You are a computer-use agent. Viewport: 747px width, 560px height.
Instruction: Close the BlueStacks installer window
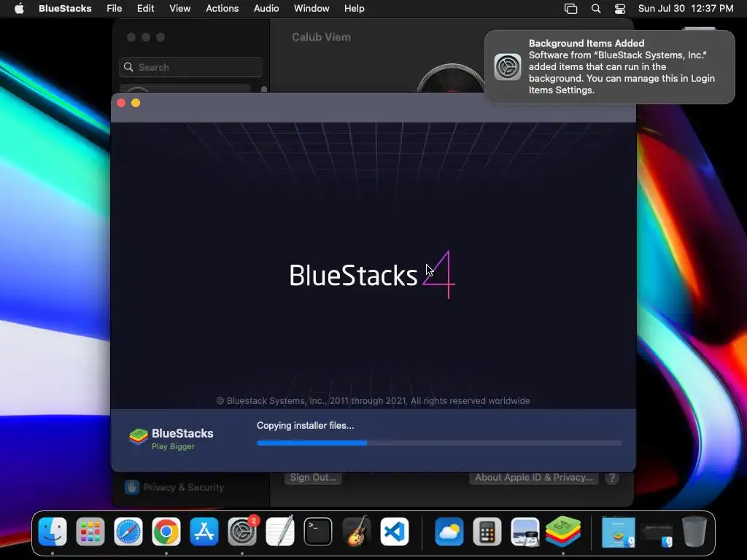(x=121, y=103)
